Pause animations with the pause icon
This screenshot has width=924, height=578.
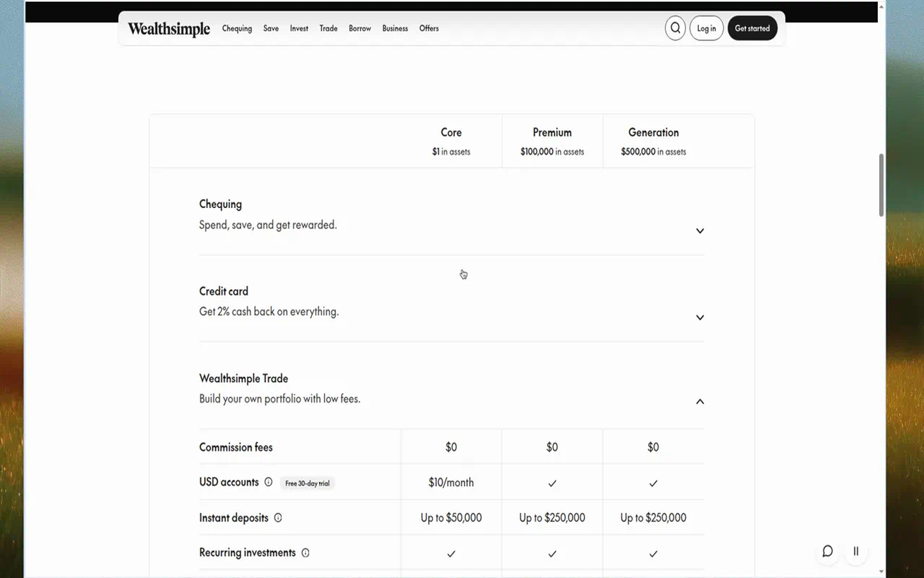[856, 551]
